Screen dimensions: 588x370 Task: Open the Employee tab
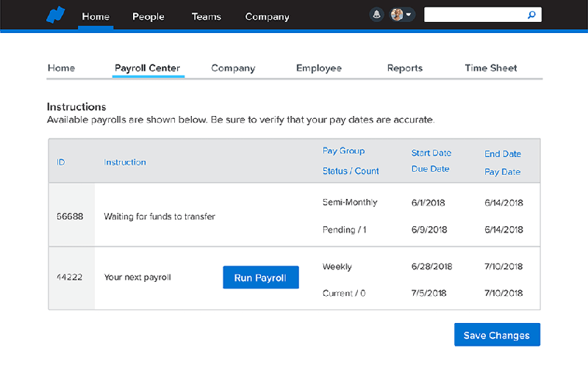318,68
